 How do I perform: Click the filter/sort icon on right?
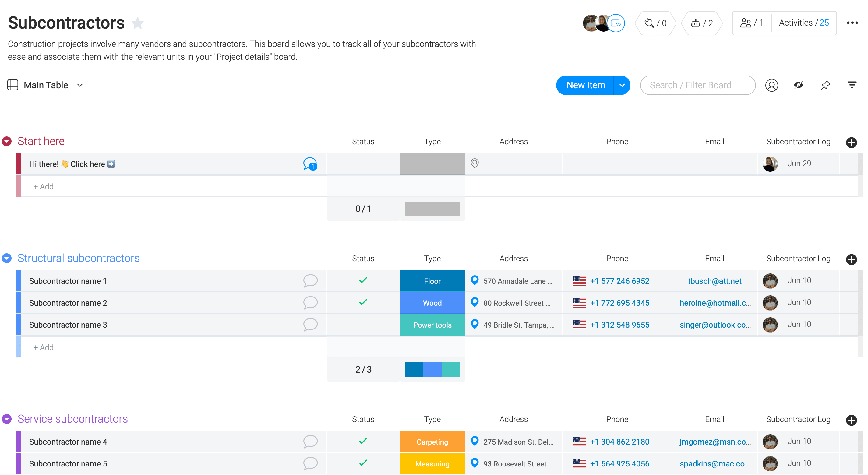pos(852,85)
